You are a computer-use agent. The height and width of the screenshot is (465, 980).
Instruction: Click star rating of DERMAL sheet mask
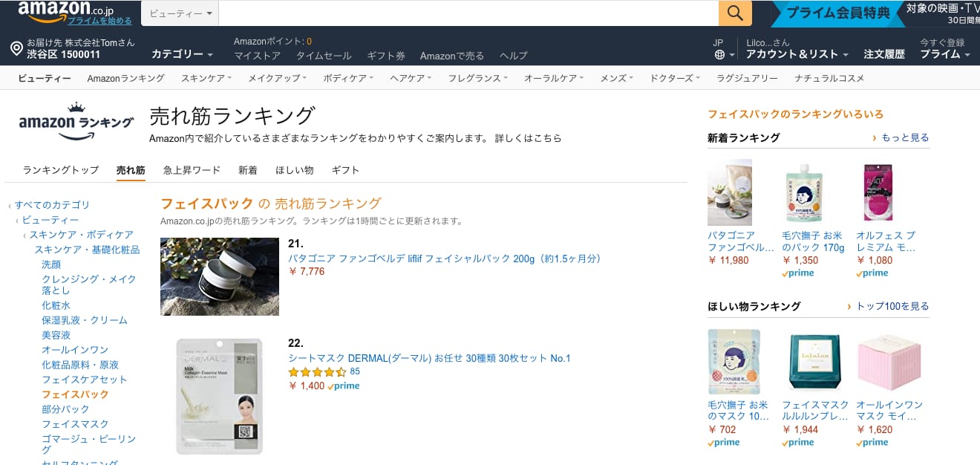tap(317, 372)
